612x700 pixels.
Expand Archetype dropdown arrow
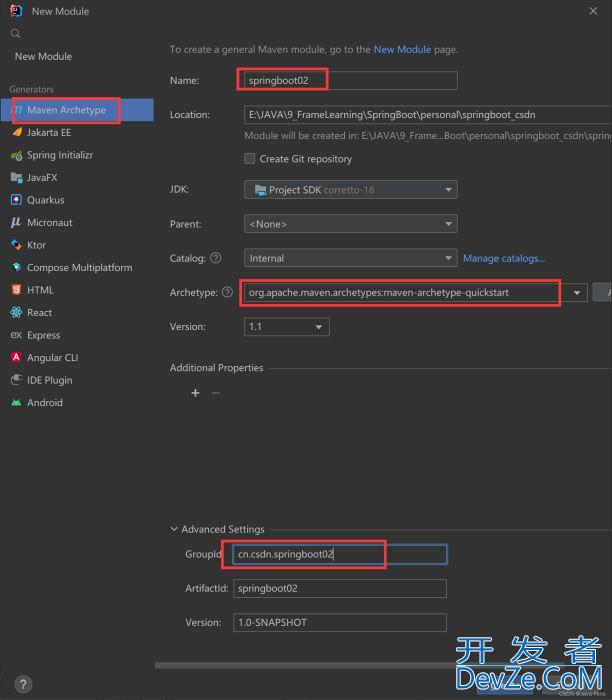pos(577,293)
